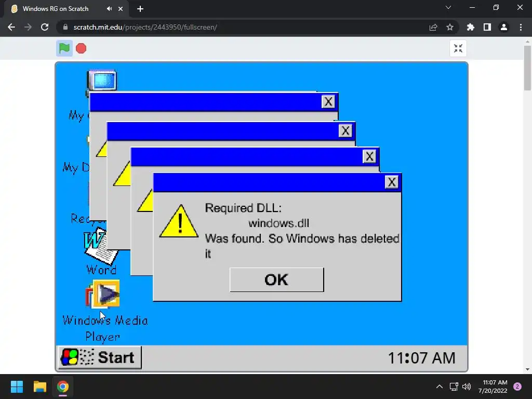View site information via lock icon

point(65,27)
